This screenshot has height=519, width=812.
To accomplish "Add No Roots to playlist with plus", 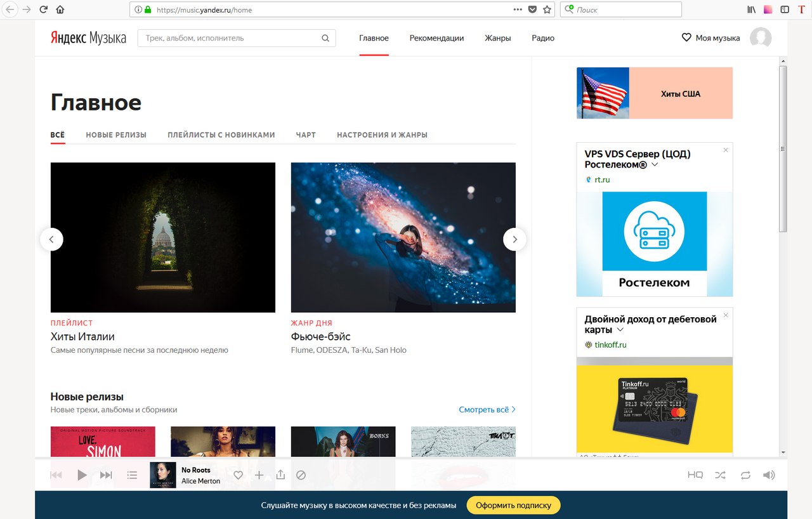I will (x=259, y=475).
